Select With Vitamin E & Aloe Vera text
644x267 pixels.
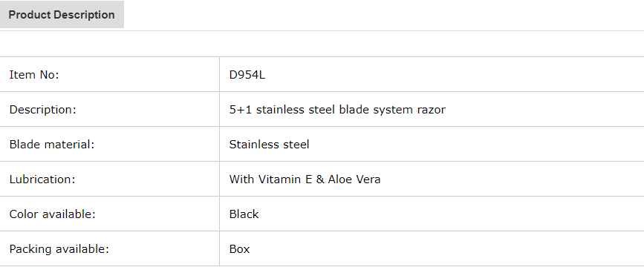coord(305,179)
